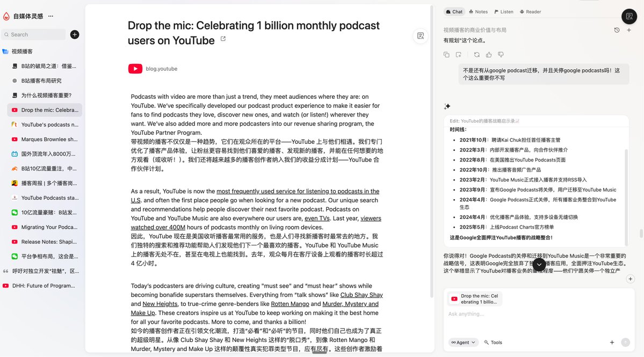Switch to the Reader tab
Image resolution: width=644 pixels, height=357 pixels.
point(530,11)
